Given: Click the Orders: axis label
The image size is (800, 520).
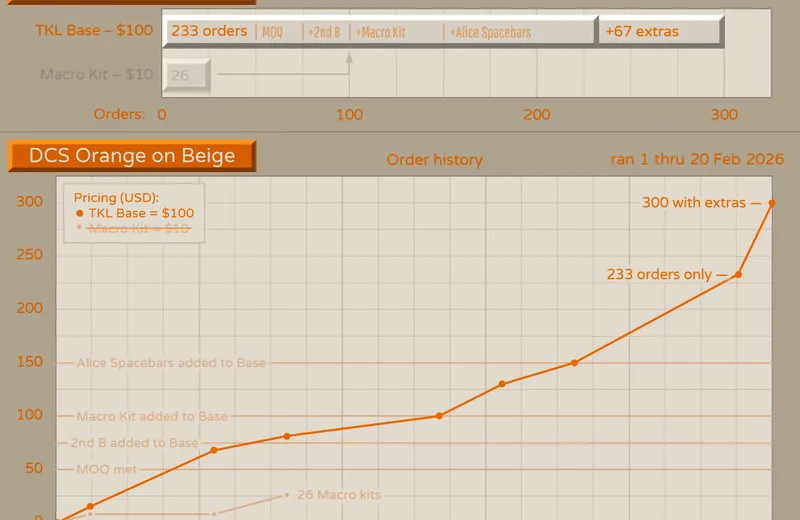Looking at the screenshot, I should 119,114.
